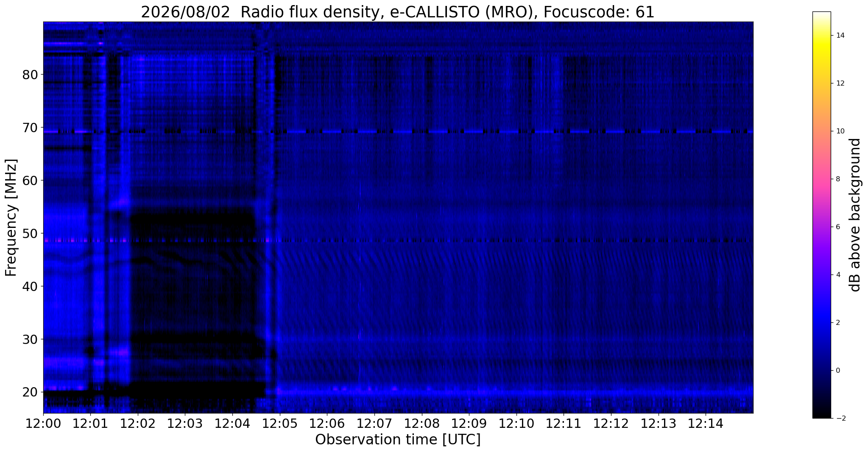Click the 69 MHz horizontal interference line
The image size is (868, 452).
click(398, 132)
